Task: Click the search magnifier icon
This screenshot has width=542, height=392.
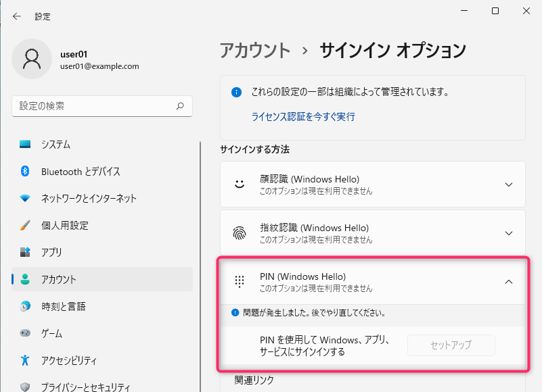Action: pos(180,106)
